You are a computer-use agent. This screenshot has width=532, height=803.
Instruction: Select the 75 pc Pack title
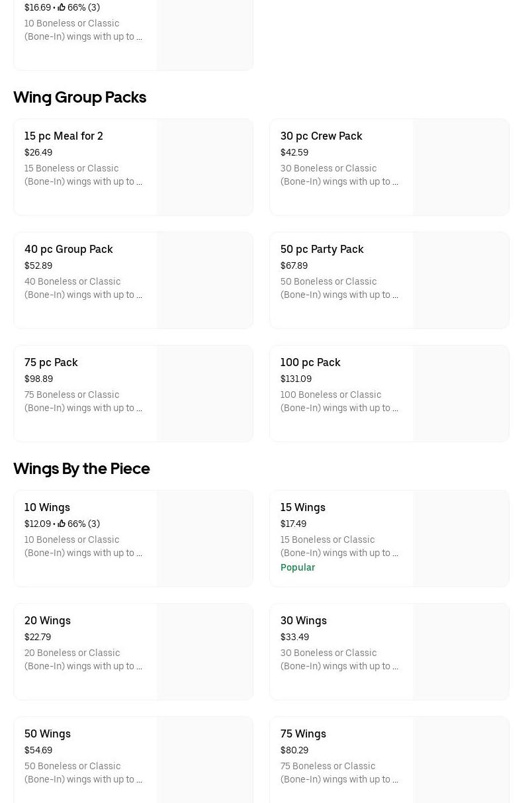pos(51,362)
